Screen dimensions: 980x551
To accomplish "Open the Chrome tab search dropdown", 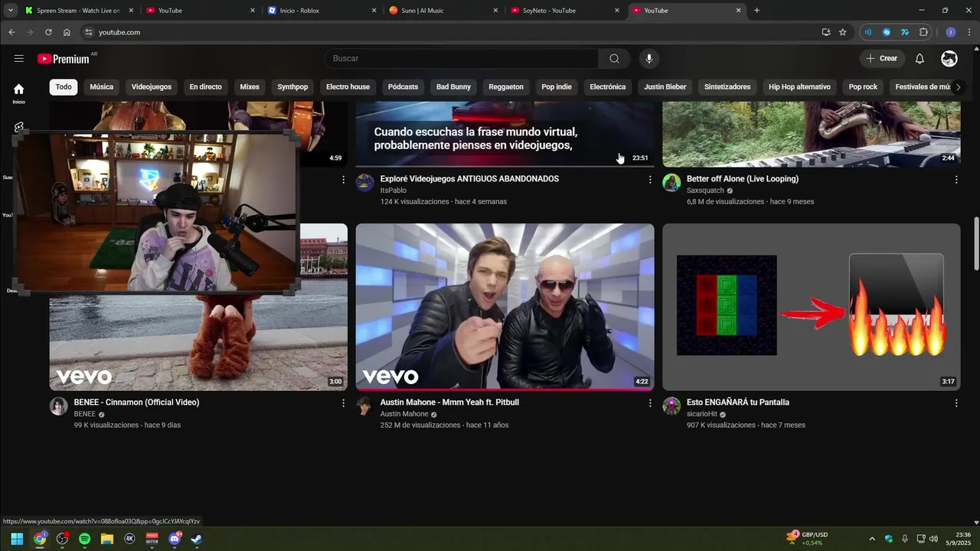I will point(11,11).
